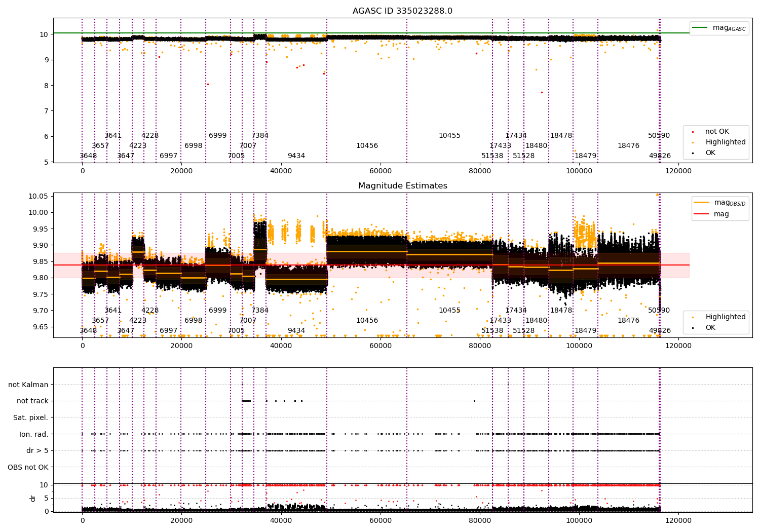
Task: Click the "Magnitude Estimates" plot title
Action: [402, 186]
